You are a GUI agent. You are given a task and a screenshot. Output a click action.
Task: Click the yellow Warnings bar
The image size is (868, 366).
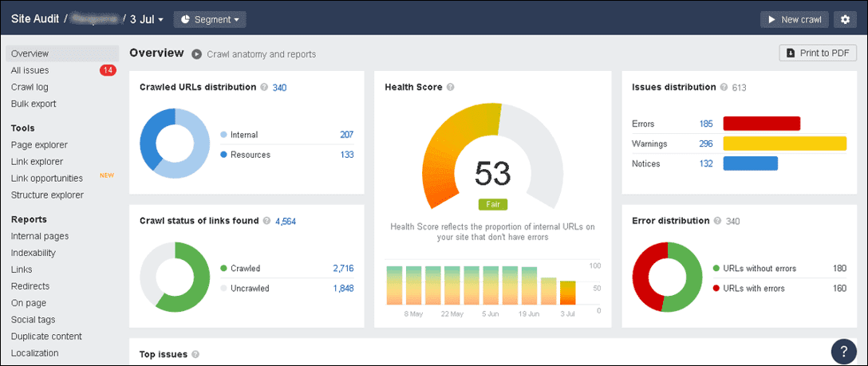[x=785, y=144]
